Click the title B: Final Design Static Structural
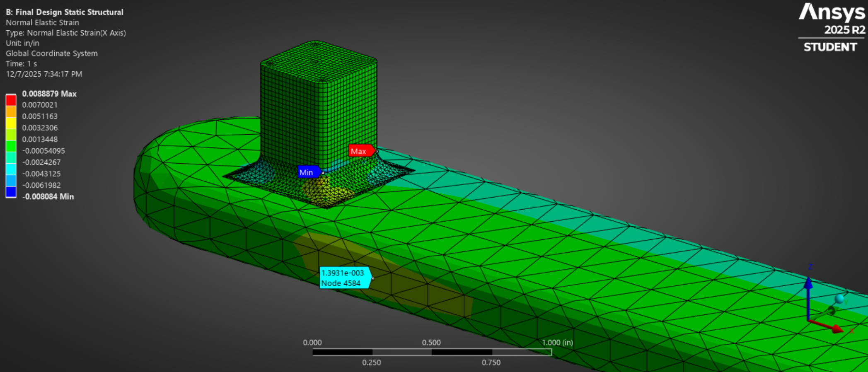Viewport: 868px width, 372px height. tap(65, 12)
